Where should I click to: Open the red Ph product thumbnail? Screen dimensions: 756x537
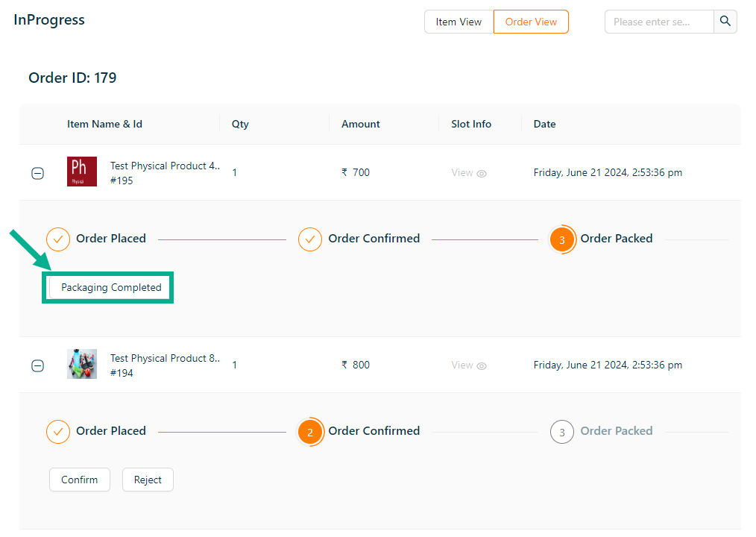(82, 172)
